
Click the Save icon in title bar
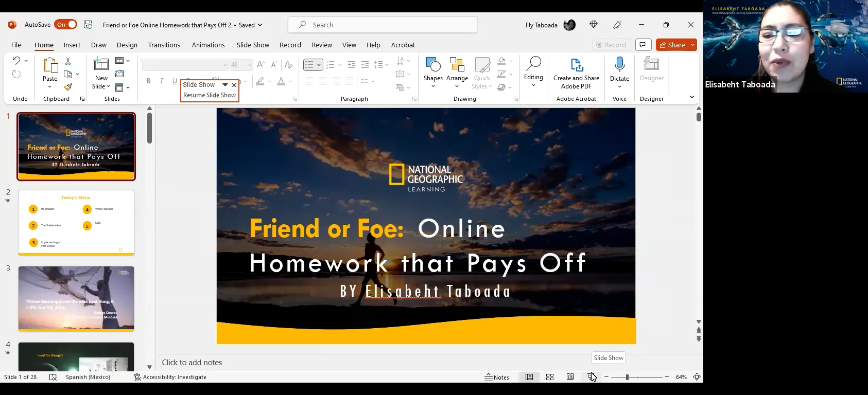click(x=88, y=25)
